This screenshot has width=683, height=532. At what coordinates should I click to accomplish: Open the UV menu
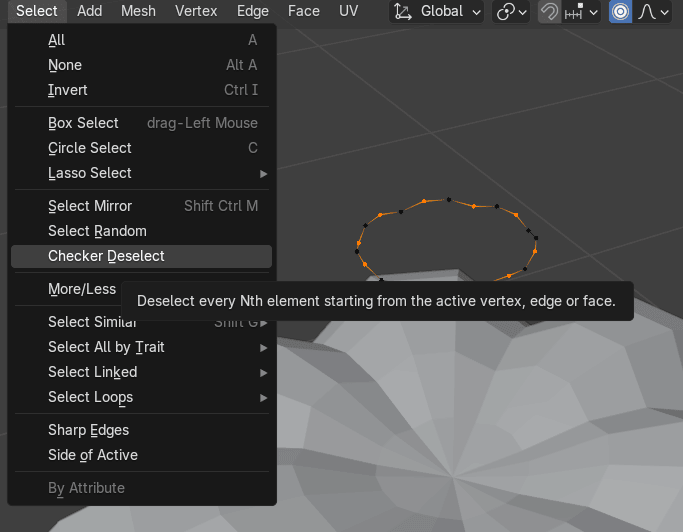click(348, 11)
